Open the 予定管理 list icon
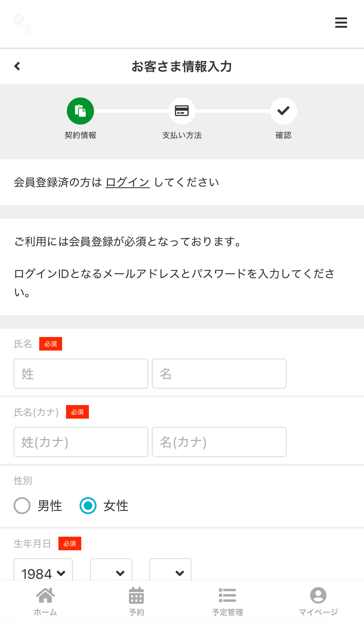This screenshot has width=364, height=622. click(x=227, y=595)
